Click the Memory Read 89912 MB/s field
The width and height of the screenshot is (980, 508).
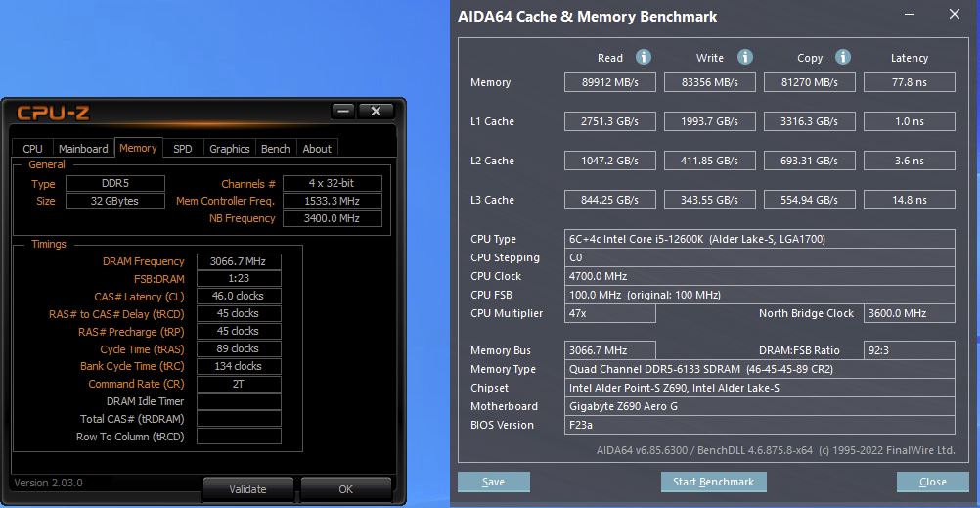(x=610, y=82)
